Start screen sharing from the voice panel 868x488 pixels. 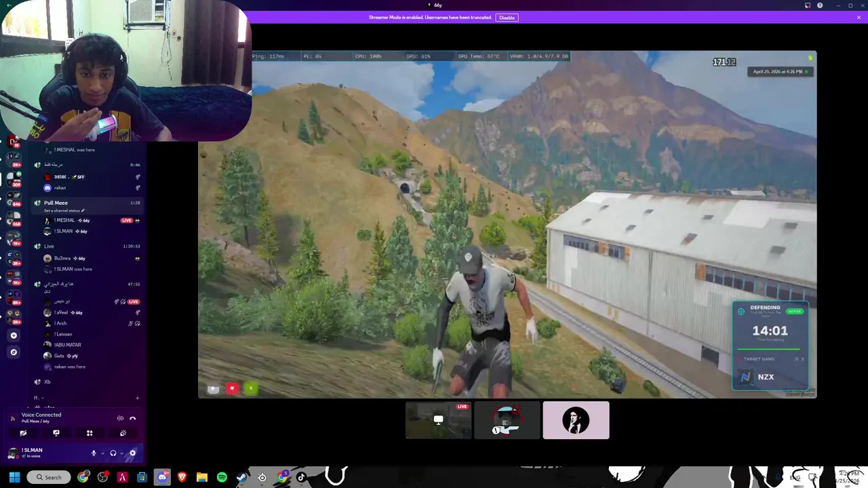[x=56, y=433]
